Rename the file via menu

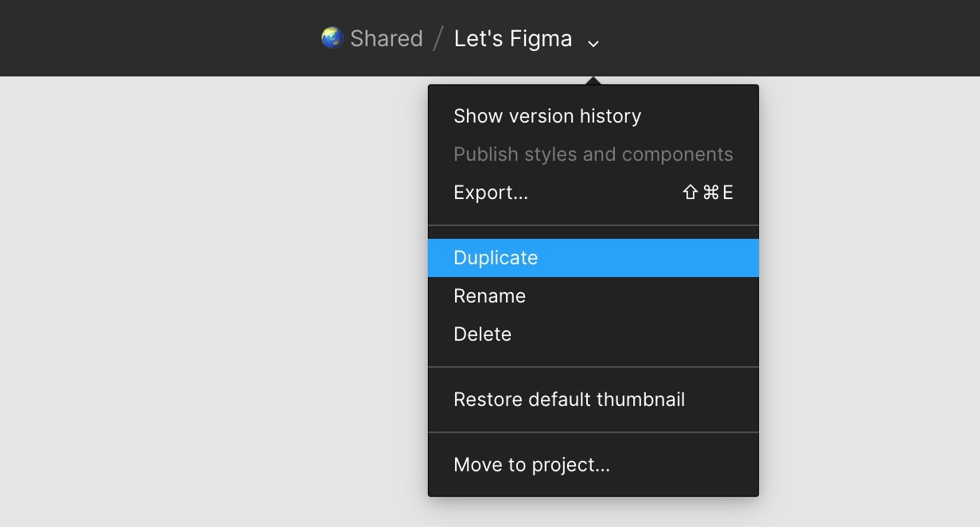(489, 296)
